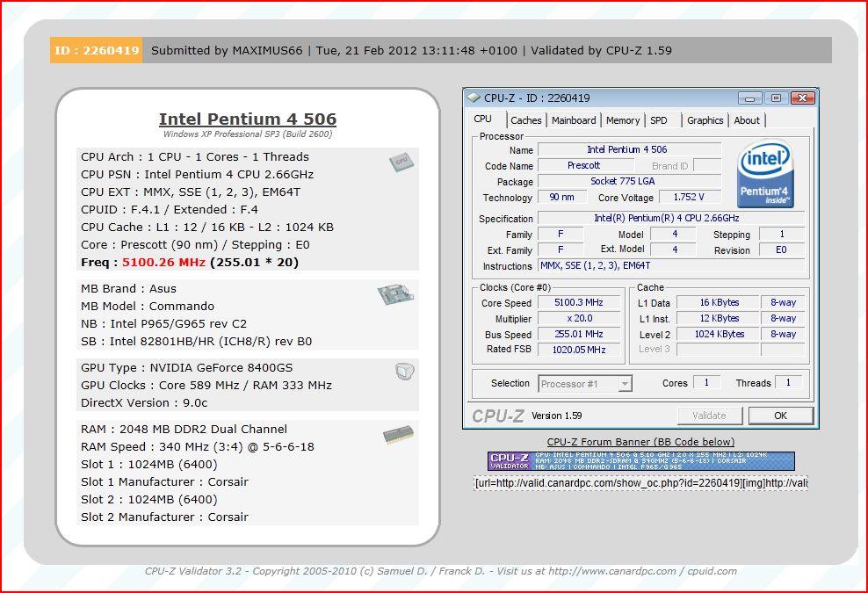The height and width of the screenshot is (593, 868).
Task: Click the Intel Pentium 4 inside logo
Action: 765,173
